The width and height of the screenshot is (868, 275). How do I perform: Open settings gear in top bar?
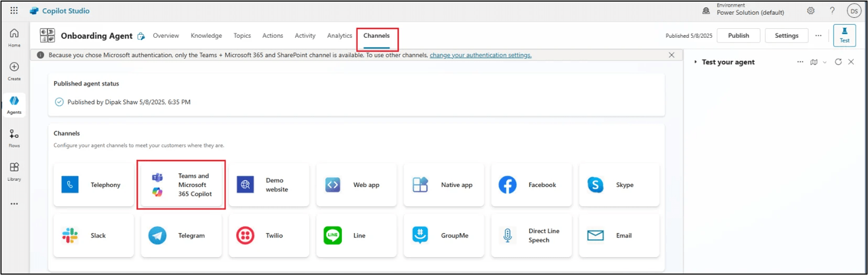pos(811,10)
